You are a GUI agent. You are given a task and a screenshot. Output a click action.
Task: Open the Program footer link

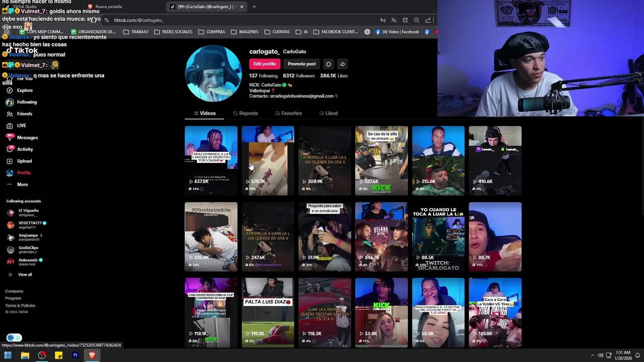[x=13, y=298]
